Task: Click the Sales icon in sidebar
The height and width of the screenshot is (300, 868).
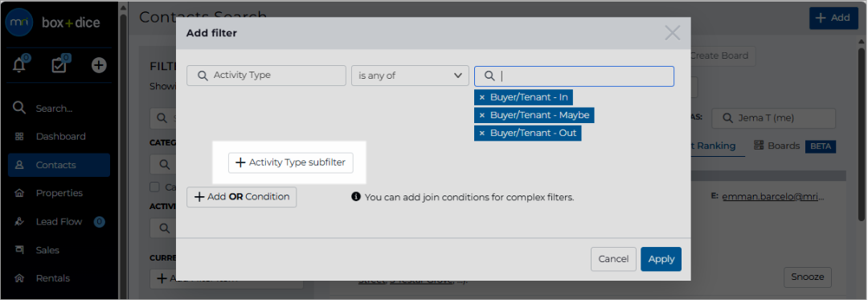Action: [x=19, y=250]
